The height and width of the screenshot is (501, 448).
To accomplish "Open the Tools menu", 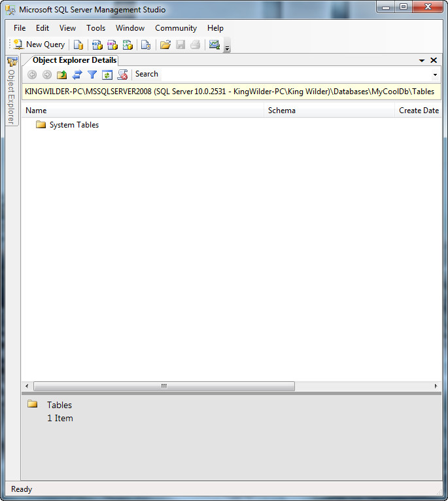I will coord(96,28).
